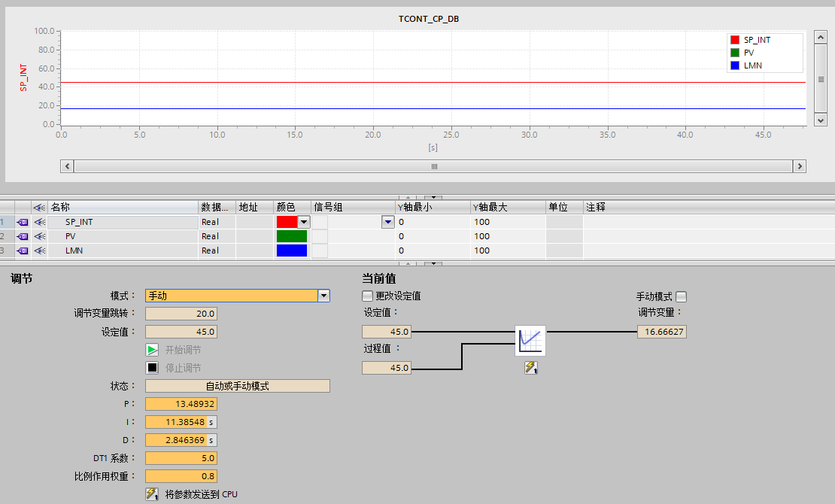Click the blue LMN legend swatch

point(735,65)
